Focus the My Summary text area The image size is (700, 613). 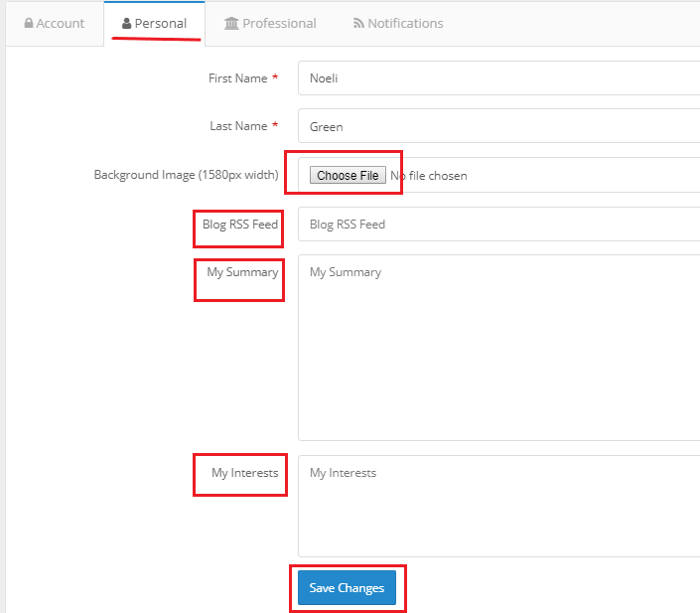point(498,348)
